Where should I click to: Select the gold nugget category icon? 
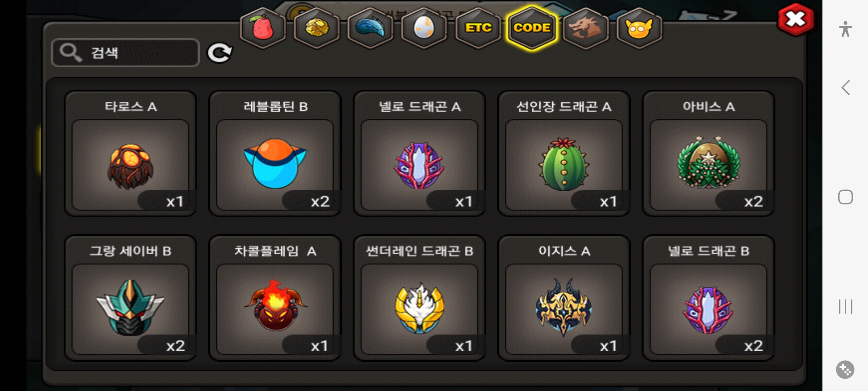click(317, 28)
